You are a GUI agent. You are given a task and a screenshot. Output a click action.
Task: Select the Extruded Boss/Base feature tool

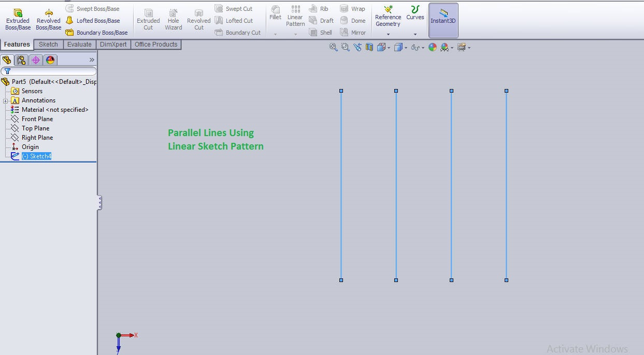(x=18, y=17)
